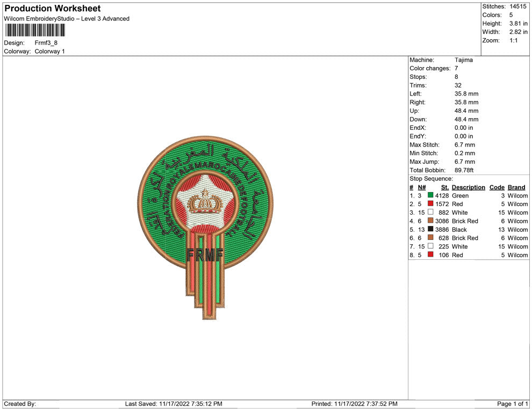Click the Zoom value '1:1'
The image size is (532, 409).
pos(513,40)
